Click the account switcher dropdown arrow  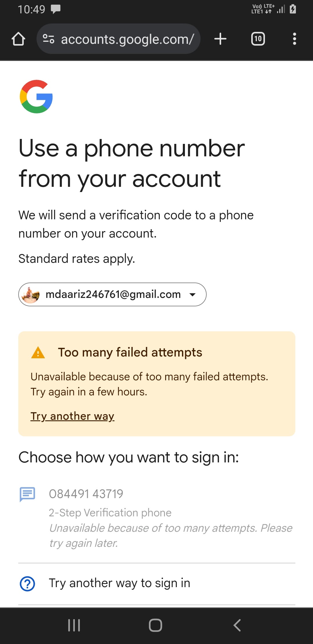click(192, 295)
